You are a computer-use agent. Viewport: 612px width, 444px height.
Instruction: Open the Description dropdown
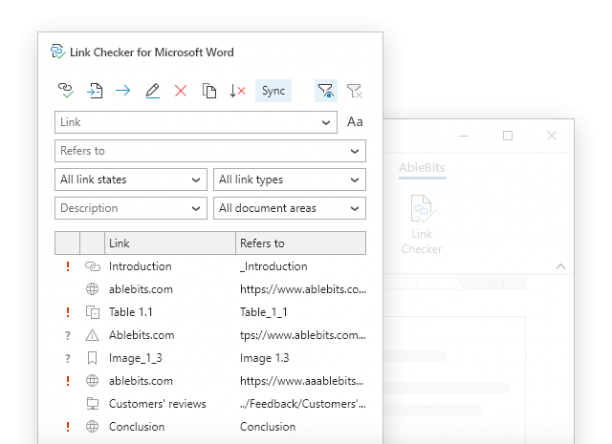click(x=131, y=208)
